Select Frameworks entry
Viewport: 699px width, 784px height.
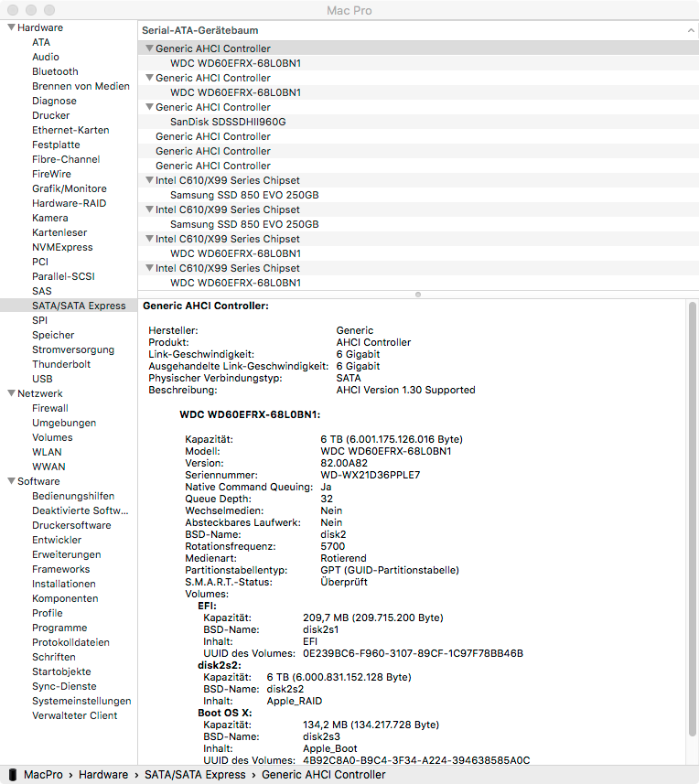pos(61,569)
